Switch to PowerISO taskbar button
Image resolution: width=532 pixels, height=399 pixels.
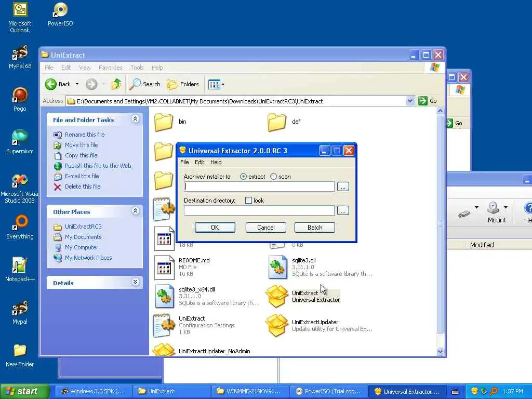(x=329, y=391)
